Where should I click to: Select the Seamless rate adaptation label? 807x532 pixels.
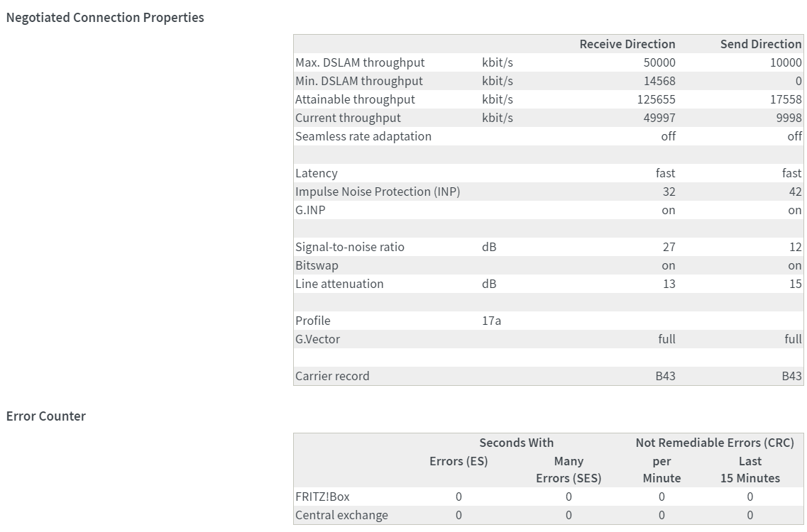(363, 136)
